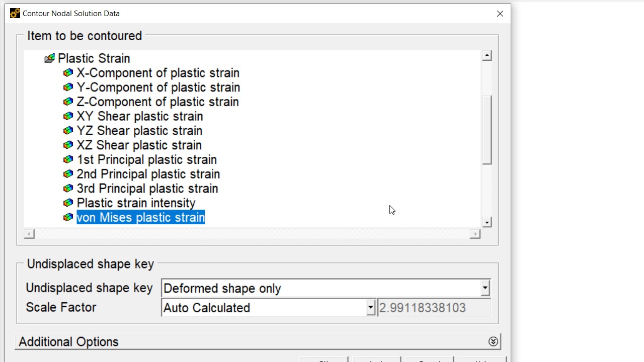The height and width of the screenshot is (362, 644).
Task: Expand the Additional Options section
Action: pos(493,342)
